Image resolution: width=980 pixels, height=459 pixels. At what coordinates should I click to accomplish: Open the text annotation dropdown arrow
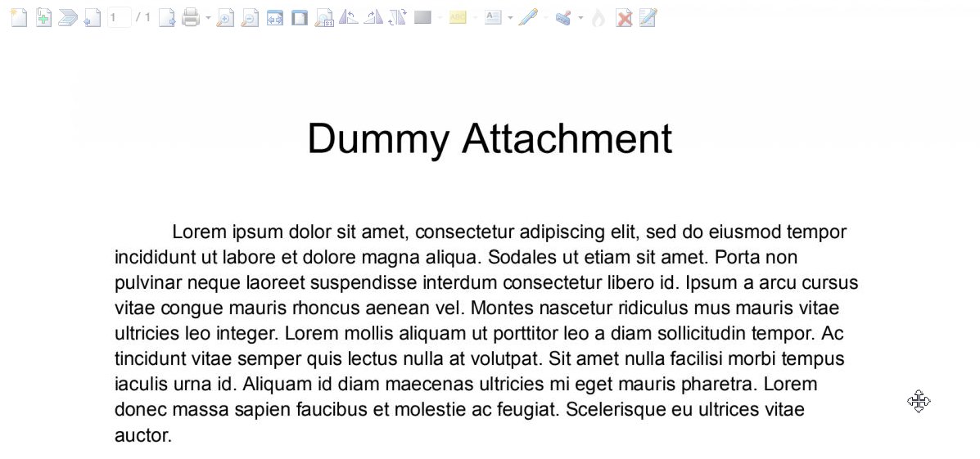point(510,18)
